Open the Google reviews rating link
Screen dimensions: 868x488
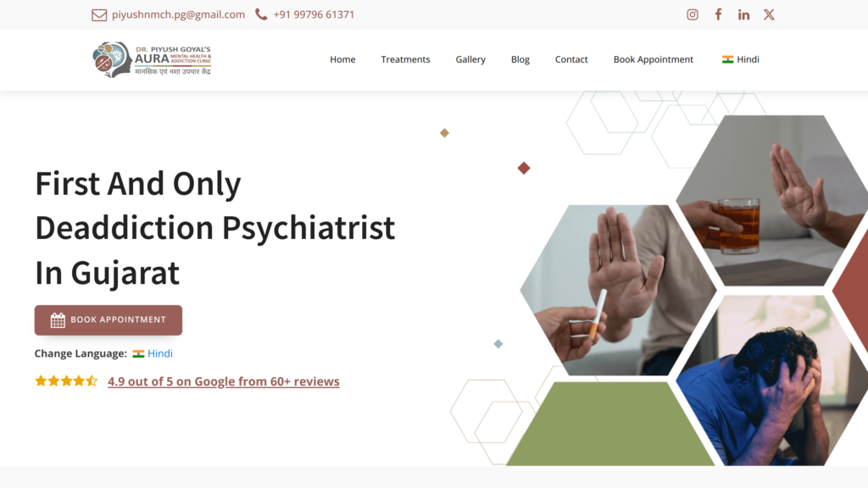224,381
